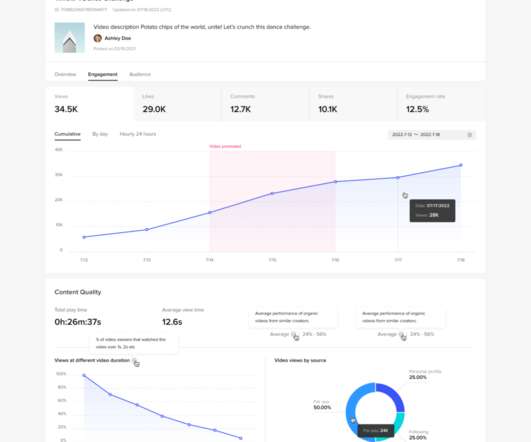
Task: Switch to the Audience tab
Action: (140, 74)
